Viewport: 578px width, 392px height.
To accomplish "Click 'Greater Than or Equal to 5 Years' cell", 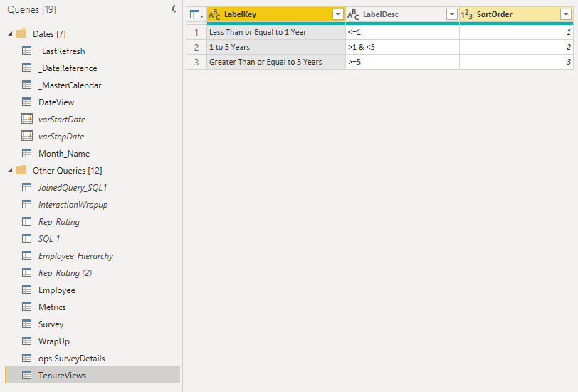I will (x=276, y=62).
